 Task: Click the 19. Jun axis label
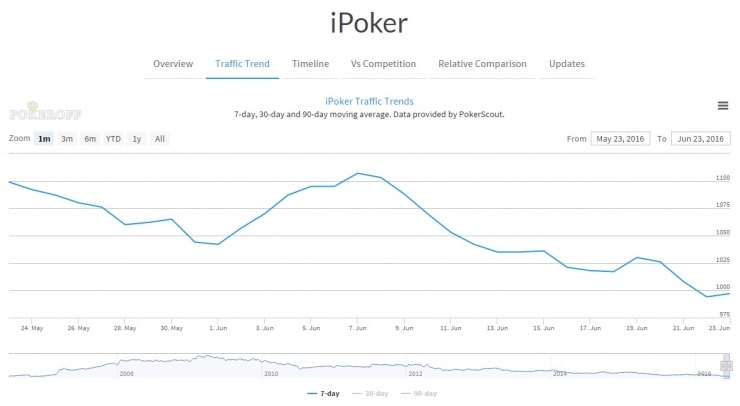pos(637,328)
